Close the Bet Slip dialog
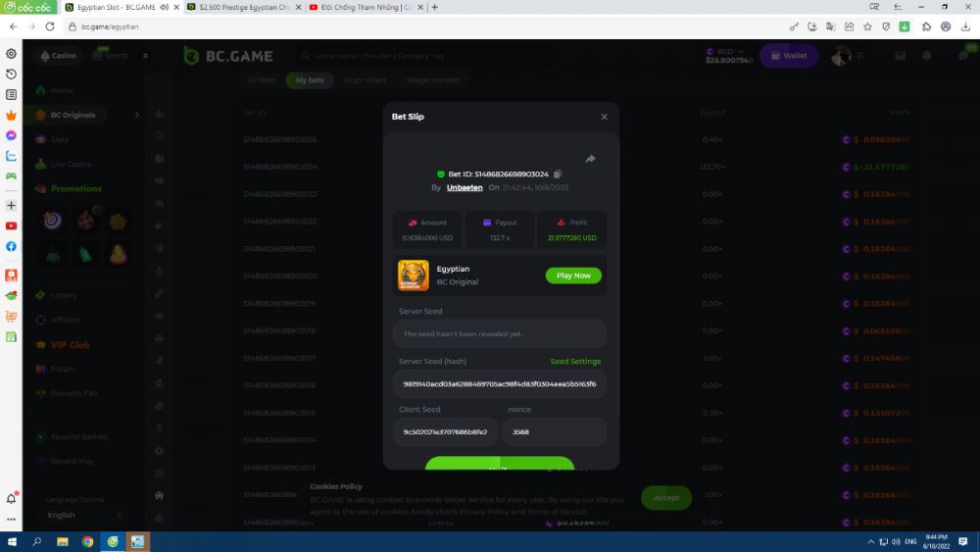This screenshot has height=552, width=980. point(604,117)
